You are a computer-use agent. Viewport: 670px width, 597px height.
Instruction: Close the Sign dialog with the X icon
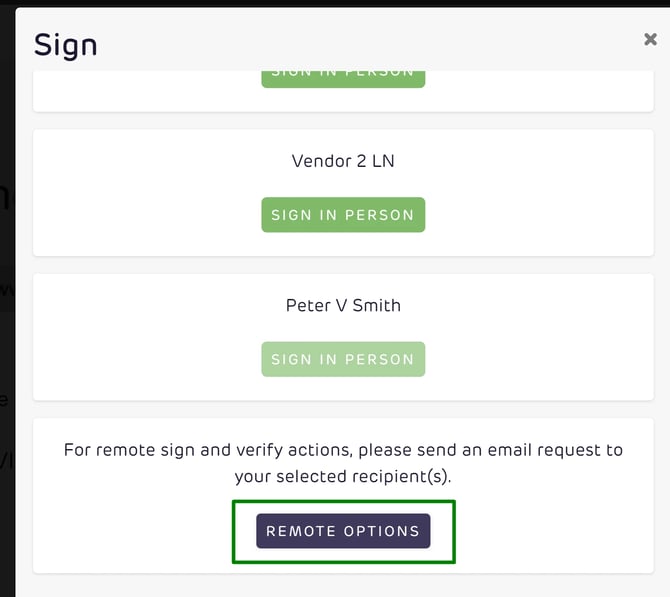coord(650,40)
